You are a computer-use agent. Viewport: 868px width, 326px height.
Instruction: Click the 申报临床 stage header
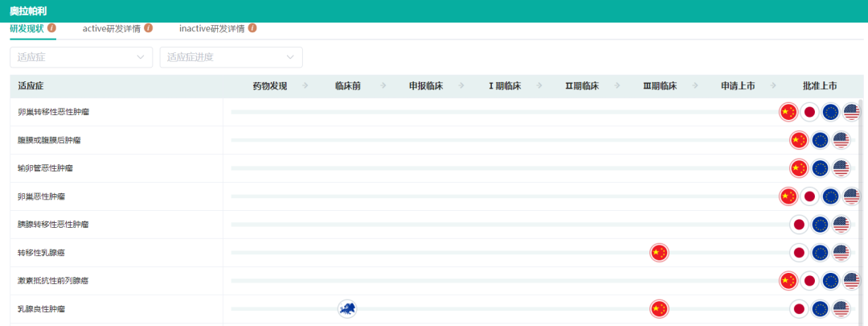[x=426, y=86]
